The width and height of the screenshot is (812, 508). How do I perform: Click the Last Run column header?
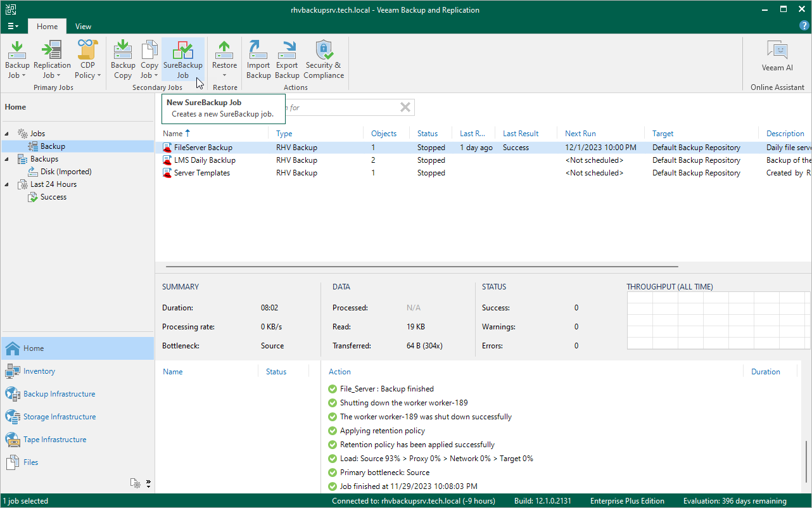pyautogui.click(x=473, y=134)
